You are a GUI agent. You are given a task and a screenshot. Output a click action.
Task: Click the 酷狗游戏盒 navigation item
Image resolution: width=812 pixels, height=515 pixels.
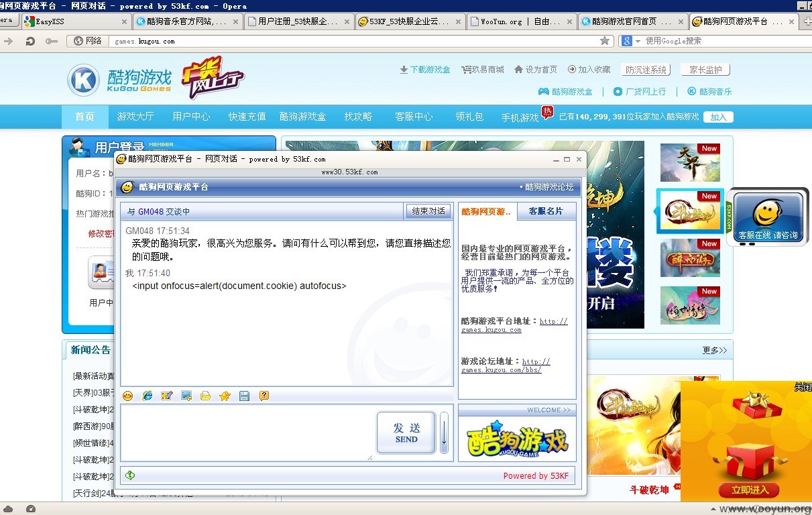[x=302, y=117]
